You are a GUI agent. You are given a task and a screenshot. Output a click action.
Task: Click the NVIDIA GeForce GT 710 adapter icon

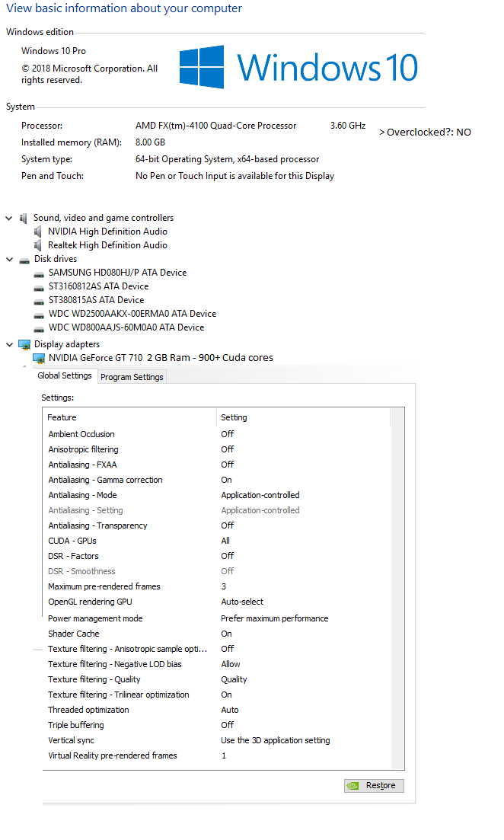tap(39, 358)
